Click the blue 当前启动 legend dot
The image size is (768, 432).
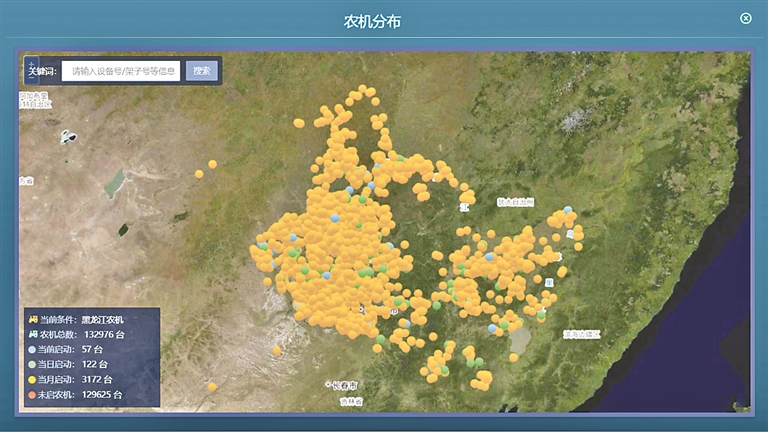click(x=32, y=349)
